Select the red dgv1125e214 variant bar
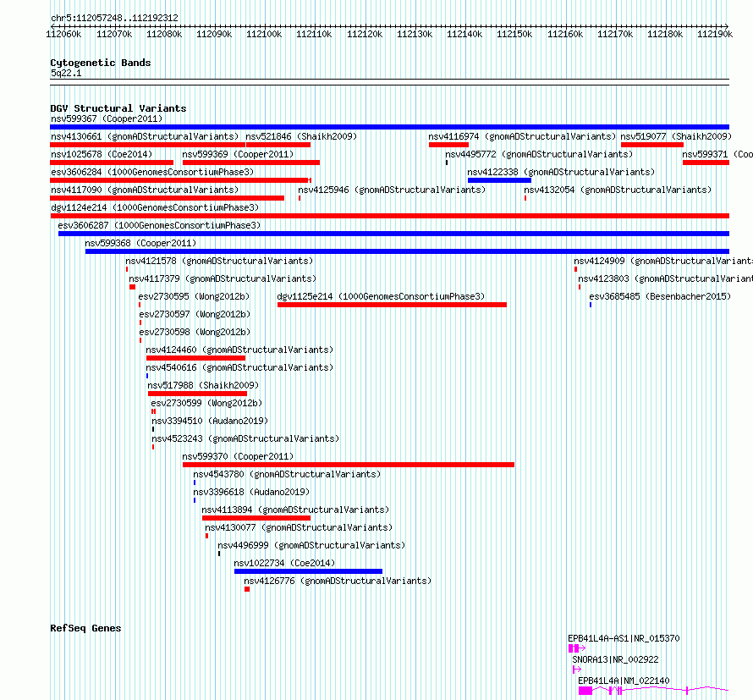This screenshot has height=700, width=753. coord(392,305)
